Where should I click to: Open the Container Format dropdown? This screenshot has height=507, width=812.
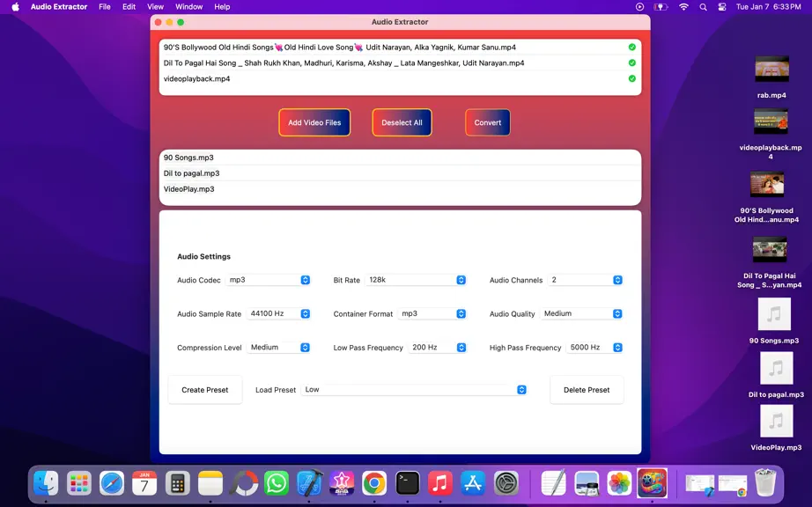click(x=432, y=313)
